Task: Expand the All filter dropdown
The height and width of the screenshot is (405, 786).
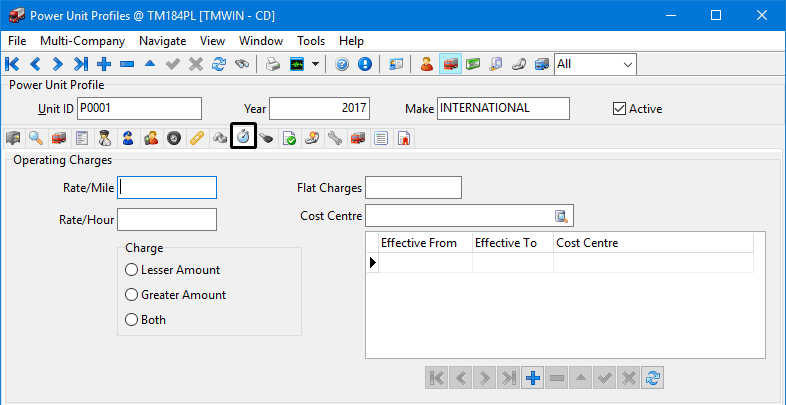Action: pyautogui.click(x=627, y=64)
